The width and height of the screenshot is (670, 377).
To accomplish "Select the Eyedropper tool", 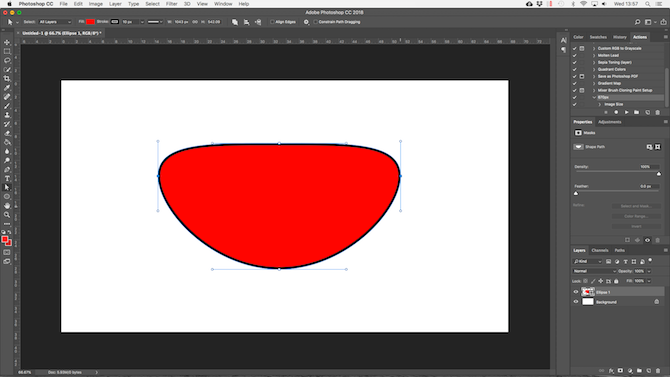I will coord(7,88).
